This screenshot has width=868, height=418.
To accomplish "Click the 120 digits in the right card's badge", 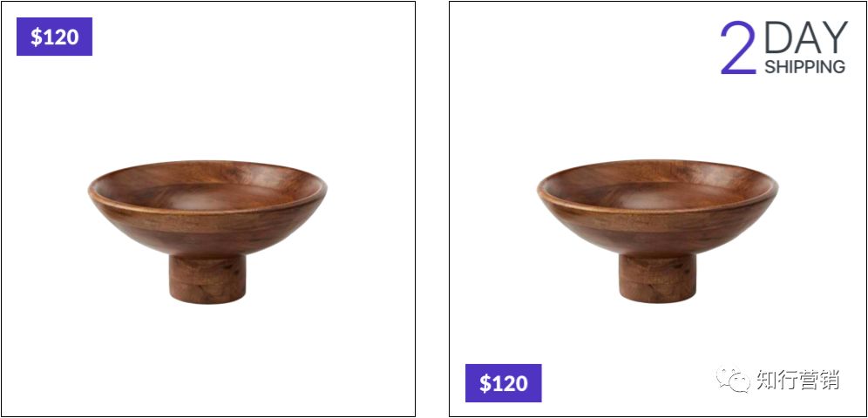I will point(510,383).
